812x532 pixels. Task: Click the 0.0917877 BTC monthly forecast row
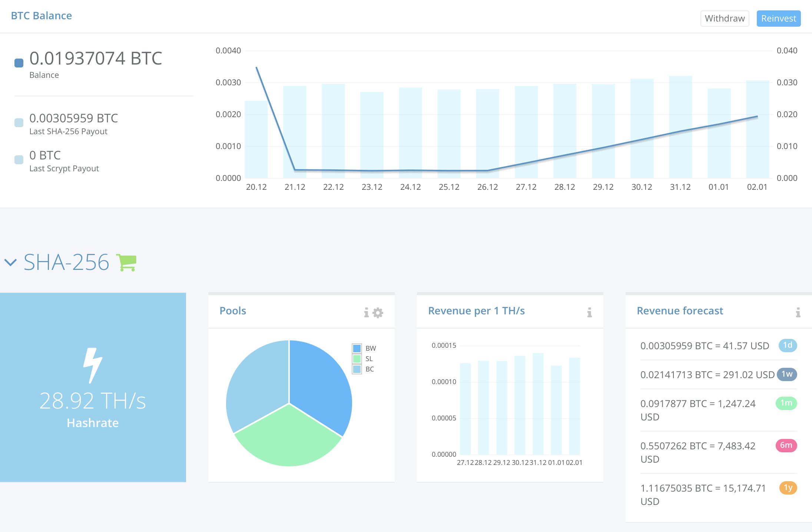coord(719,410)
